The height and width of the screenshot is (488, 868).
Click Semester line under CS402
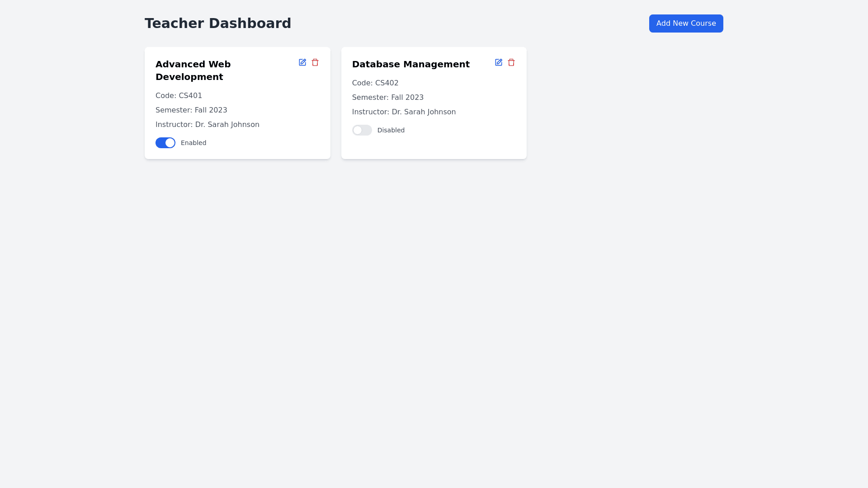tap(387, 98)
